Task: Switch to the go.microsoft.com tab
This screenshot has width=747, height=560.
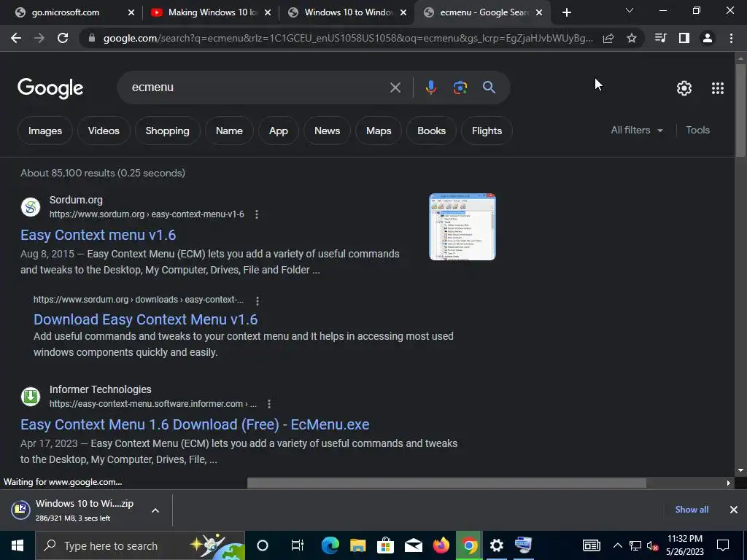Action: [65, 12]
